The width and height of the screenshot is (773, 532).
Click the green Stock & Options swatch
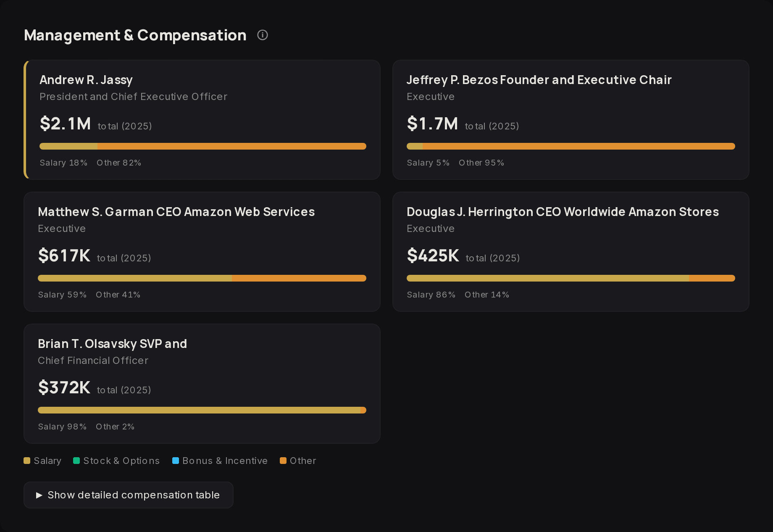pyautogui.click(x=76, y=461)
